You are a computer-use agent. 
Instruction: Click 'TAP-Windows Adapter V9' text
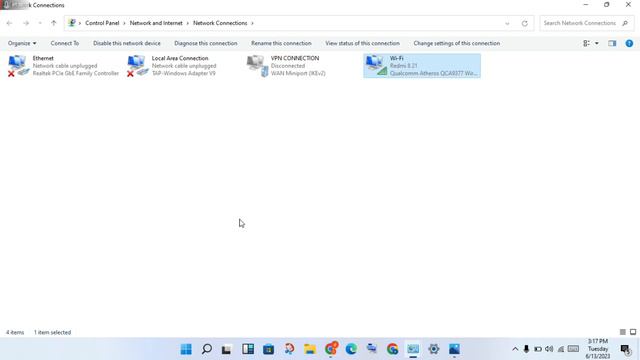click(x=183, y=73)
